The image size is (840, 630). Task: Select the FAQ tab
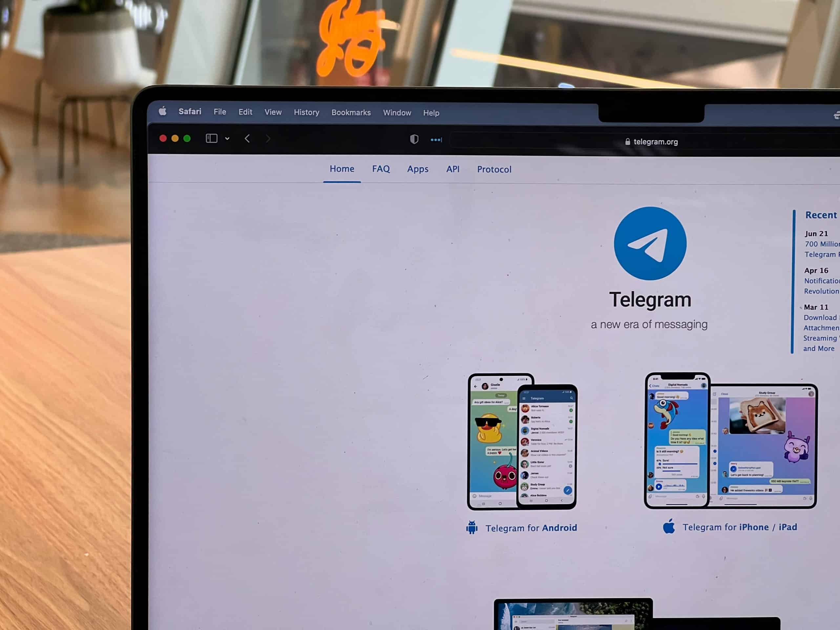[x=382, y=169]
